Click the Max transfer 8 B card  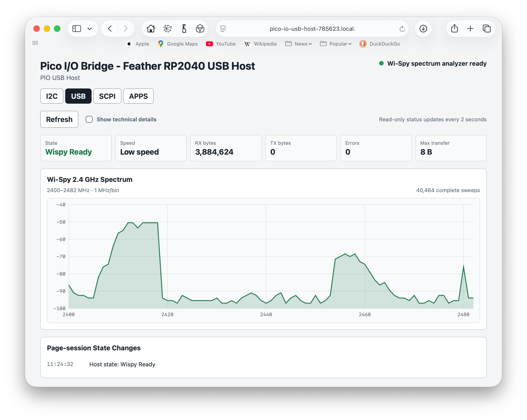[x=451, y=148]
